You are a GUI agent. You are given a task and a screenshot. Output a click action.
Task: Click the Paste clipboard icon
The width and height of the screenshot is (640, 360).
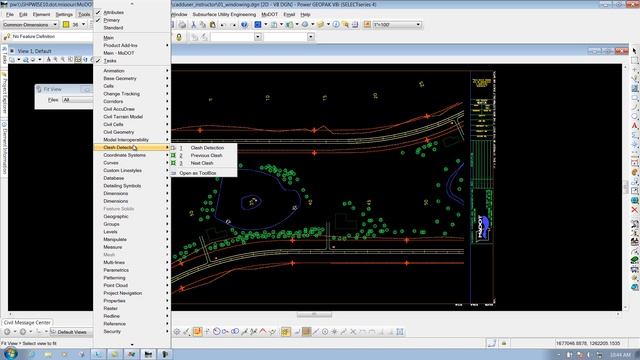[213, 24]
